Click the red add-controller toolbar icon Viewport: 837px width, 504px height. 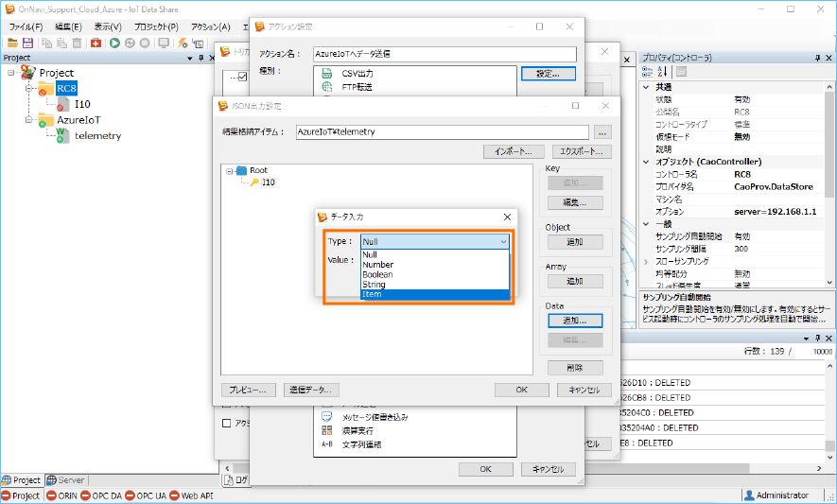click(96, 43)
